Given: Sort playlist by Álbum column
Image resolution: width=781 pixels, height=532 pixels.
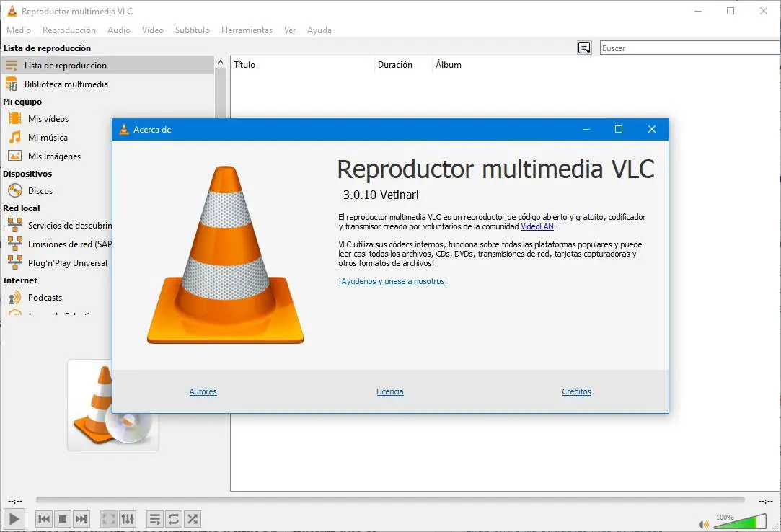Looking at the screenshot, I should (x=449, y=65).
